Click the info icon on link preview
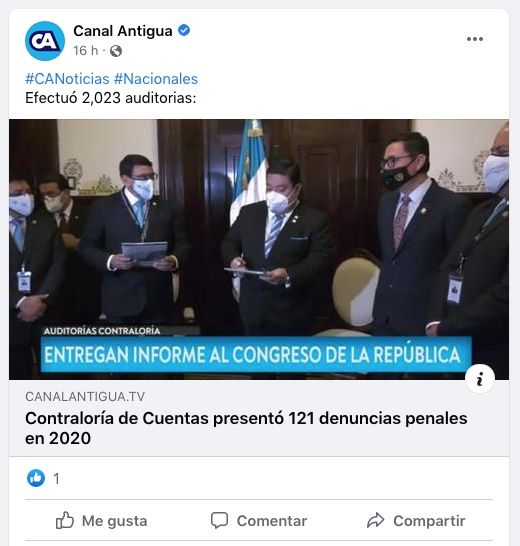This screenshot has width=520, height=546. coord(480,379)
